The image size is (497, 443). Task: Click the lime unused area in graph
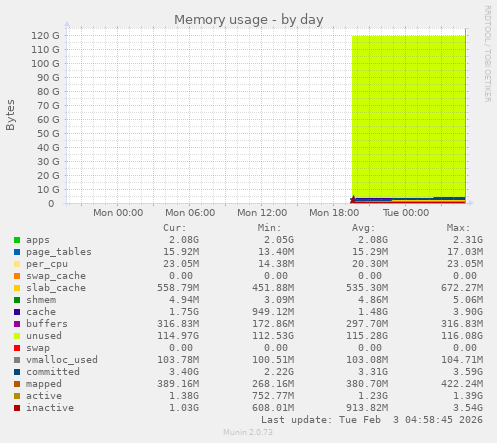tap(409, 117)
